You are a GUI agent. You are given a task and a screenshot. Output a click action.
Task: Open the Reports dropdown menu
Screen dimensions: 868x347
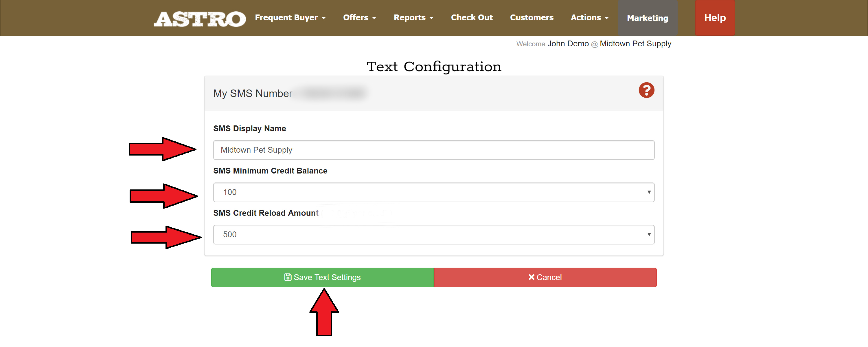tap(413, 18)
